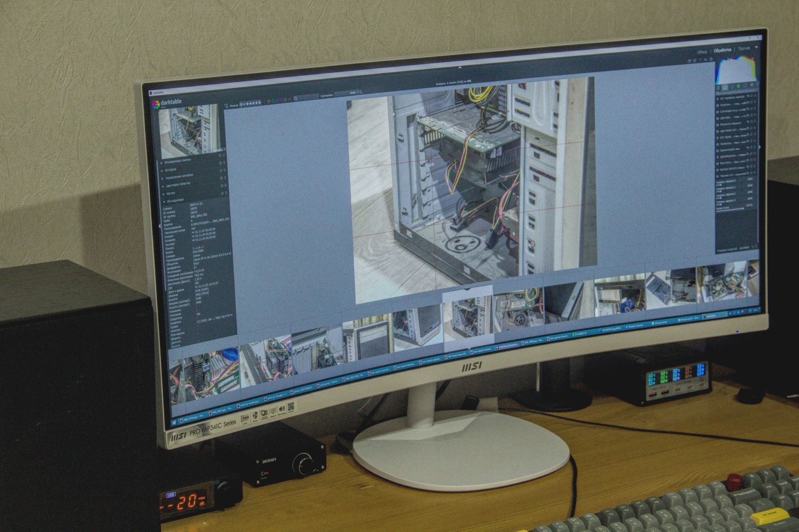
Task: Toggle ICC профиль вывода module power button
Action: pyautogui.click(x=717, y=99)
